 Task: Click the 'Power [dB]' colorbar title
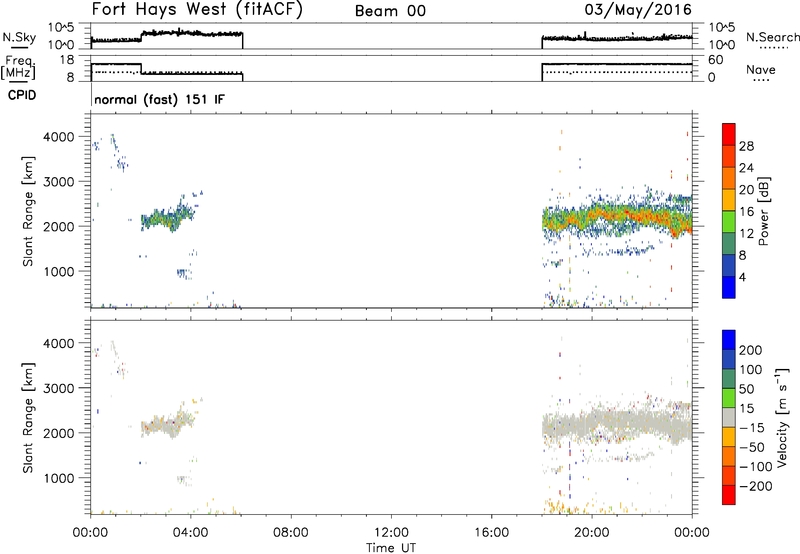(x=764, y=211)
